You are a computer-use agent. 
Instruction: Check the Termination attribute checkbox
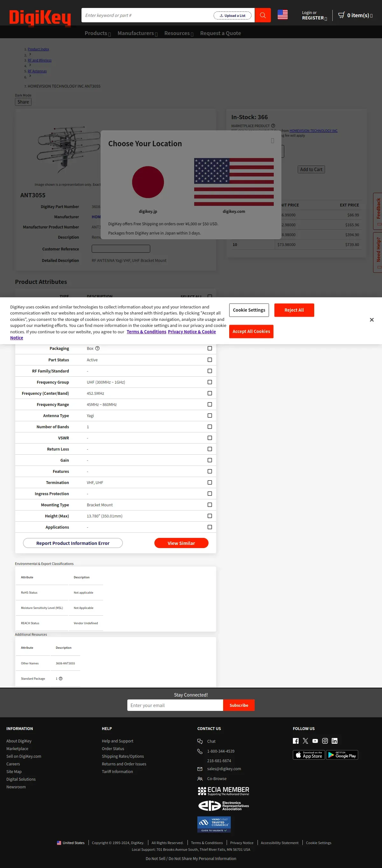click(210, 482)
